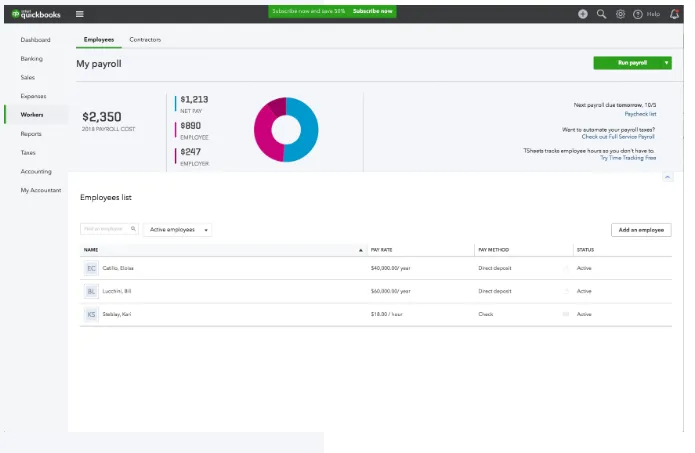The height and width of the screenshot is (453, 695).
Task: Open Accounting in the sidebar
Action: pos(36,172)
